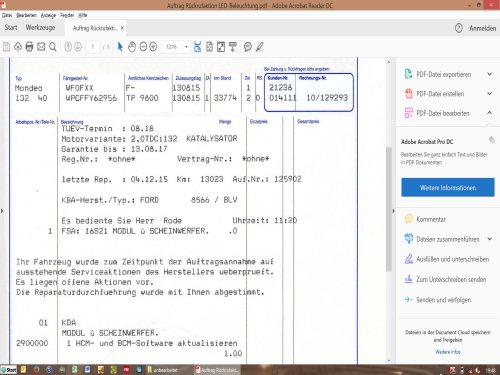Add a comment with speech bubble icon
The height and width of the screenshot is (375, 500).
coord(248,47)
